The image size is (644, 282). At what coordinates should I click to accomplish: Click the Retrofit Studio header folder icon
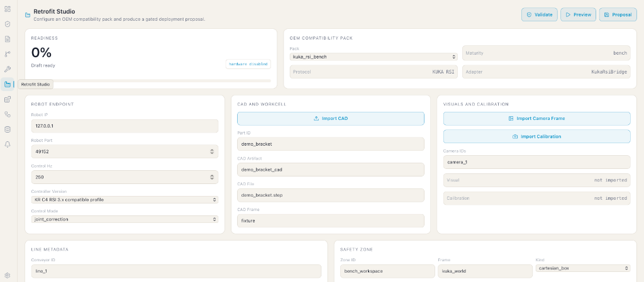[28, 15]
